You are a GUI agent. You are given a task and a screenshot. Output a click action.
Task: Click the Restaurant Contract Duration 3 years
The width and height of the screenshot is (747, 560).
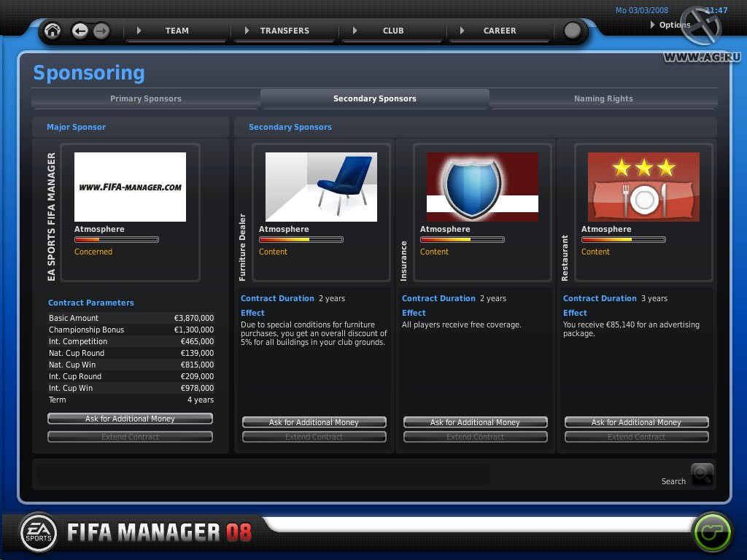[x=615, y=298]
